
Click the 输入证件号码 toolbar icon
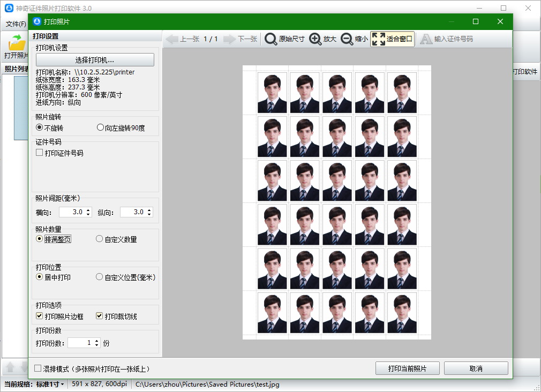(x=426, y=39)
